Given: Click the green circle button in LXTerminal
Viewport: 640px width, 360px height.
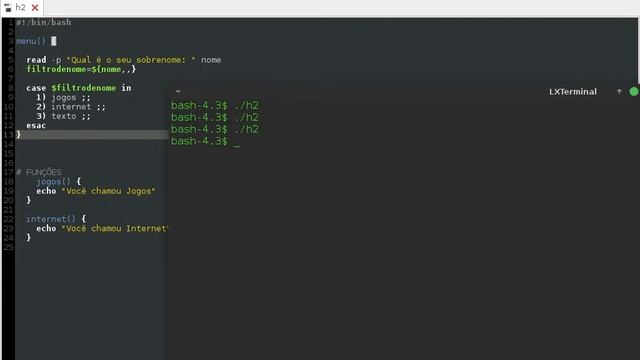Looking at the screenshot, I should [x=634, y=91].
